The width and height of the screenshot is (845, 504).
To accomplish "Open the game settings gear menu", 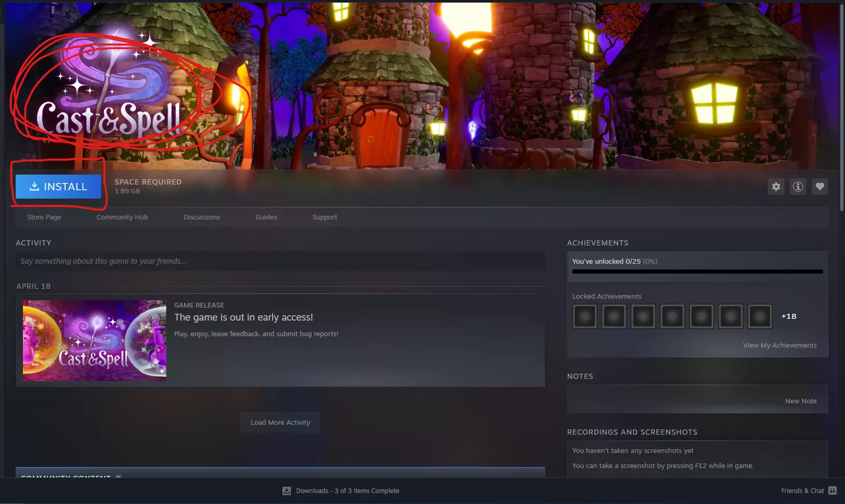I will (x=776, y=187).
